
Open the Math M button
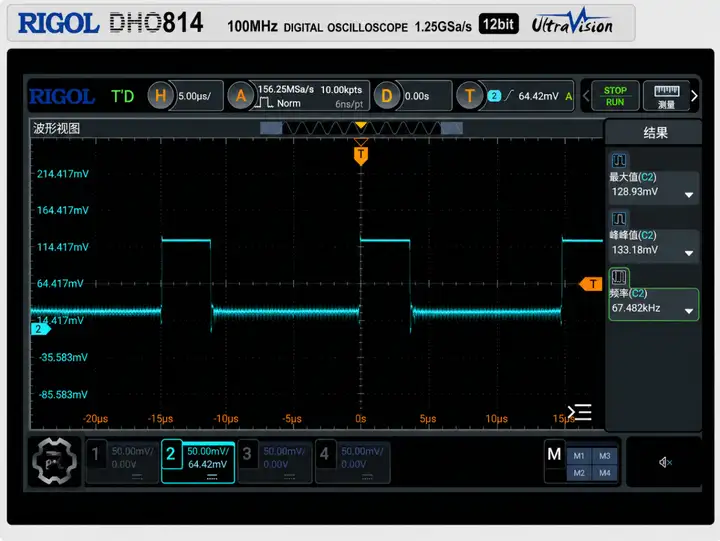coord(554,454)
